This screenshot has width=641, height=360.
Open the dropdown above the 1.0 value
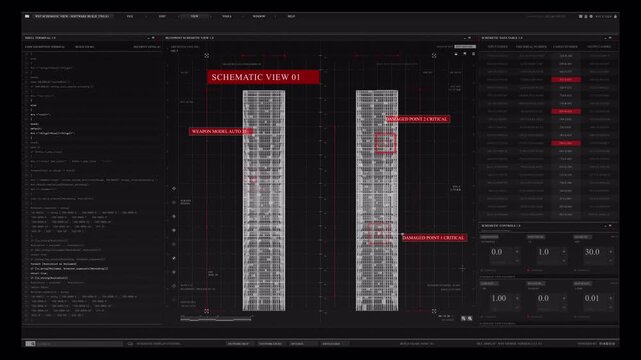[x=536, y=237]
